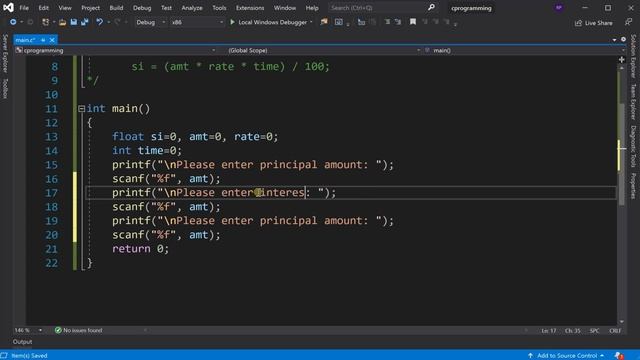Image resolution: width=640 pixels, height=360 pixels.
Task: Click the user account avatar icon
Action: click(559, 7)
